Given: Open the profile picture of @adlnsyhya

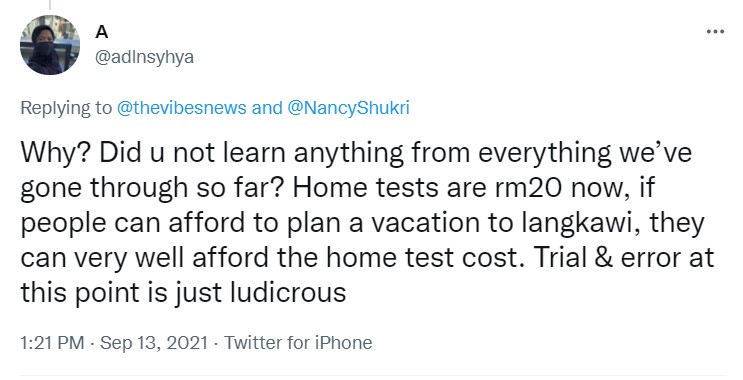Looking at the screenshot, I should coord(50,45).
